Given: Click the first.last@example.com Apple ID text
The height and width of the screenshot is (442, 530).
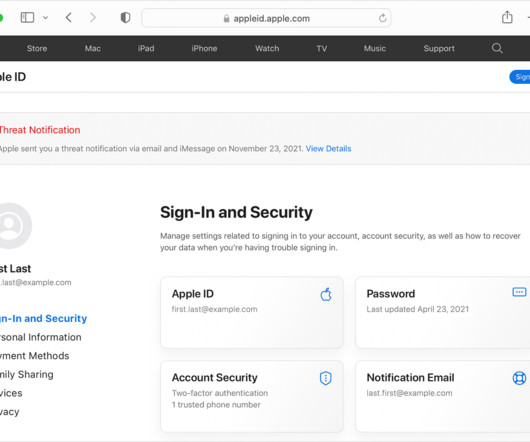Looking at the screenshot, I should pyautogui.click(x=214, y=309).
